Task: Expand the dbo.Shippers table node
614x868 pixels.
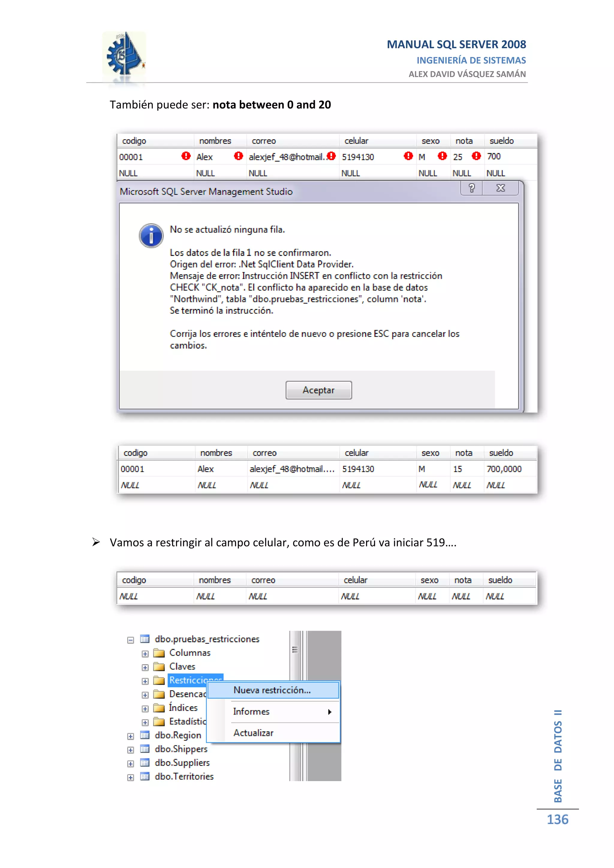Action: (130, 750)
